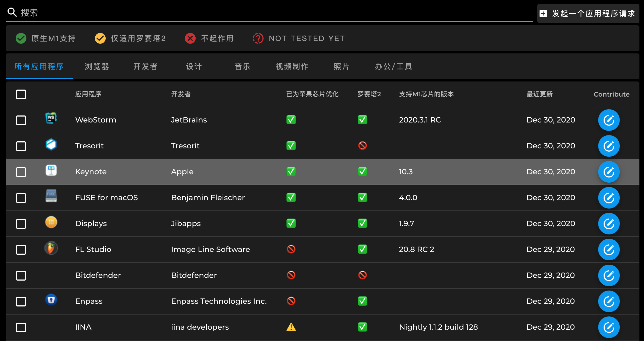Open the contribute edit button for Tresorit
644x341 pixels.
point(609,146)
